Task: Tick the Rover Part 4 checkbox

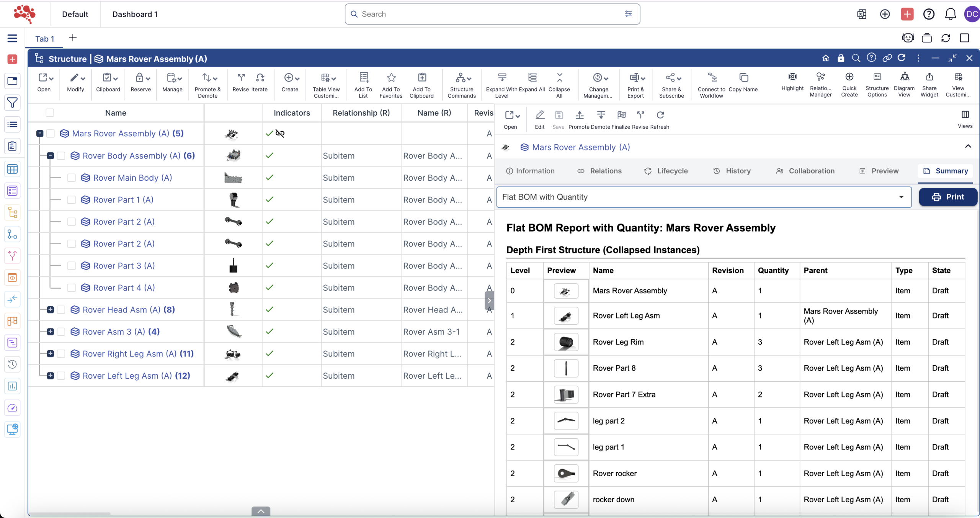Action: tap(72, 288)
